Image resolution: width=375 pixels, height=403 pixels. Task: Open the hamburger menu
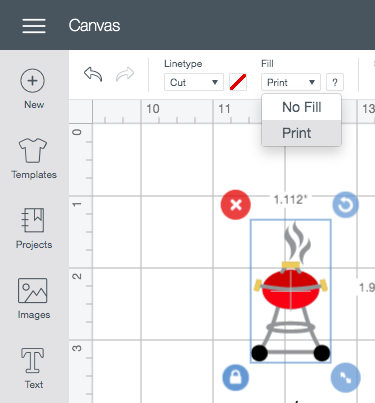point(34,26)
